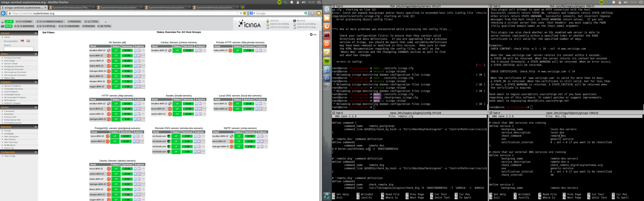Open XBMC from Ubuntu launcher

[327, 78]
